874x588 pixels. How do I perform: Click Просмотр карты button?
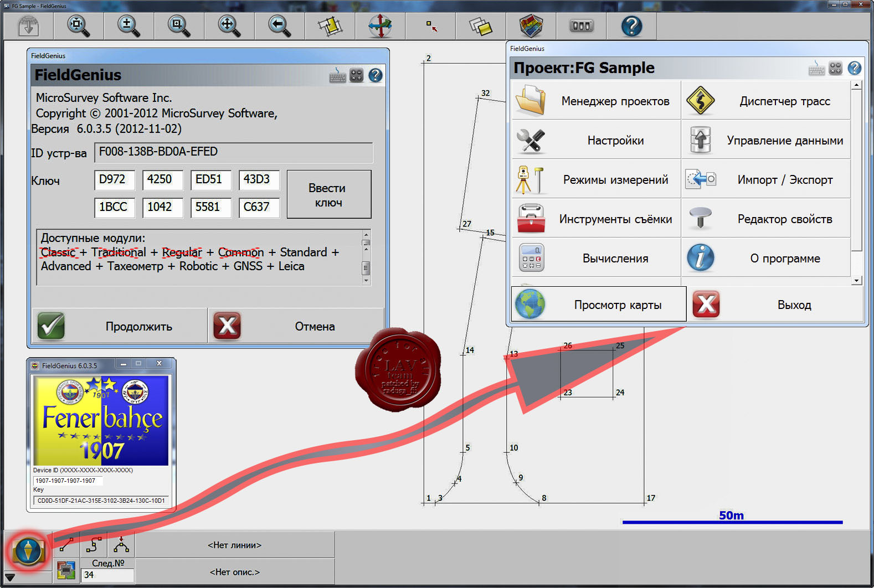(599, 304)
